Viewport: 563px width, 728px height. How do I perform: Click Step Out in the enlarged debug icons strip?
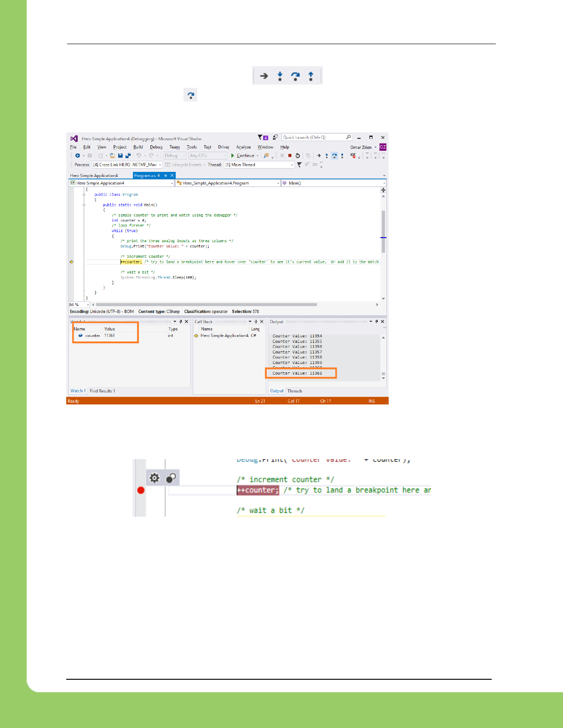point(311,76)
